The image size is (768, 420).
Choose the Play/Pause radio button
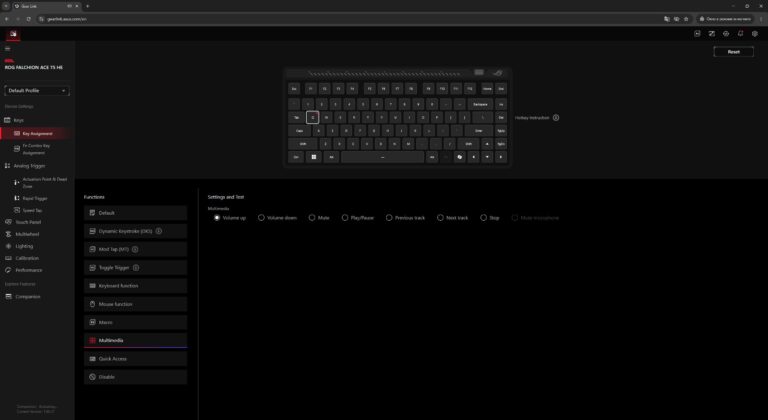pyautogui.click(x=345, y=218)
